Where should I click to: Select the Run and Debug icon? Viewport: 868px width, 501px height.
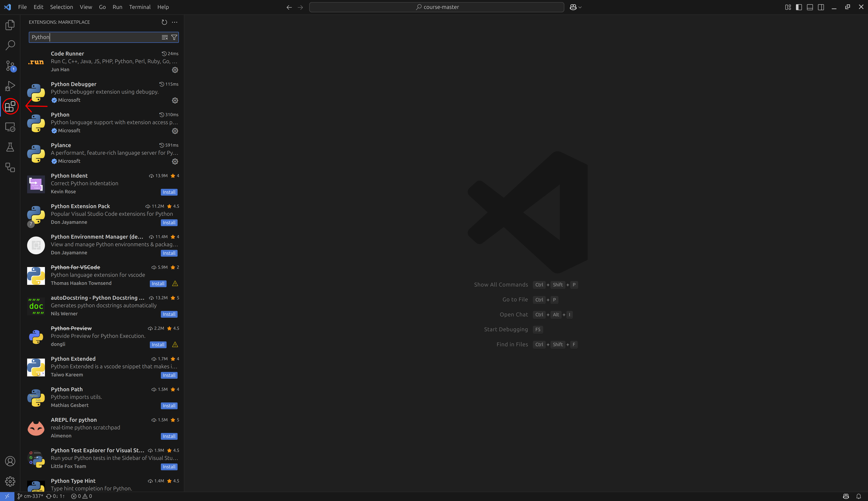[x=10, y=86]
